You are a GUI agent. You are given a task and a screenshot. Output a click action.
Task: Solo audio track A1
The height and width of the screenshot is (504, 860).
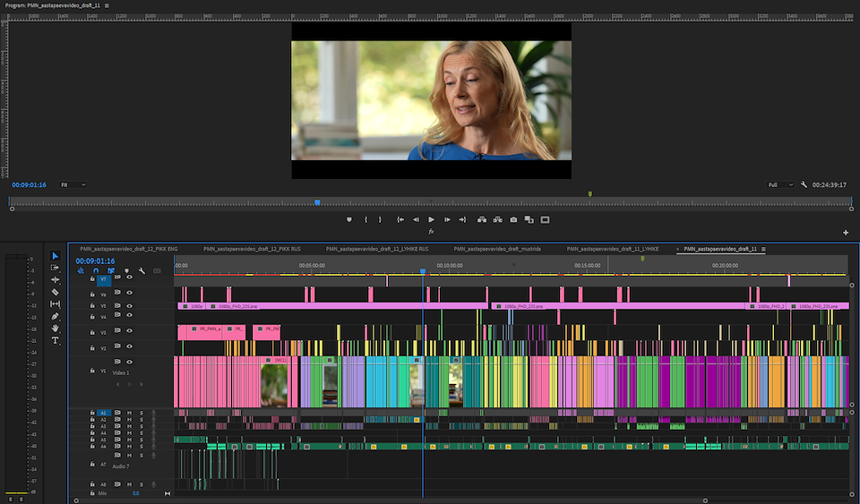[141, 413]
